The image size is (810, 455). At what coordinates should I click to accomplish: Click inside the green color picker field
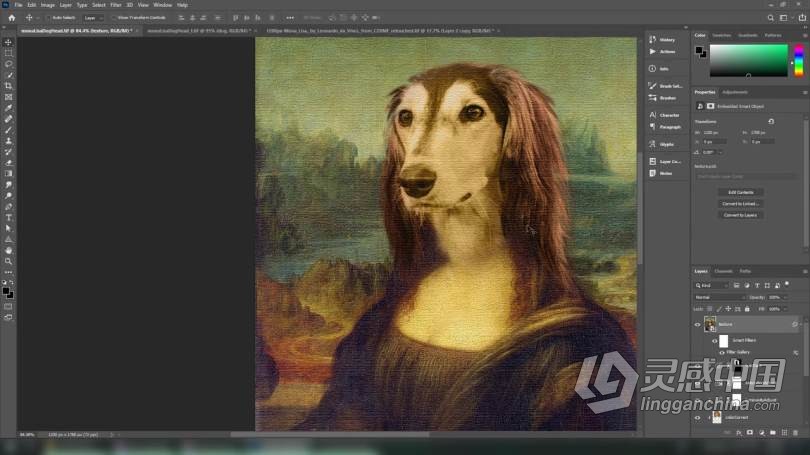[x=749, y=60]
